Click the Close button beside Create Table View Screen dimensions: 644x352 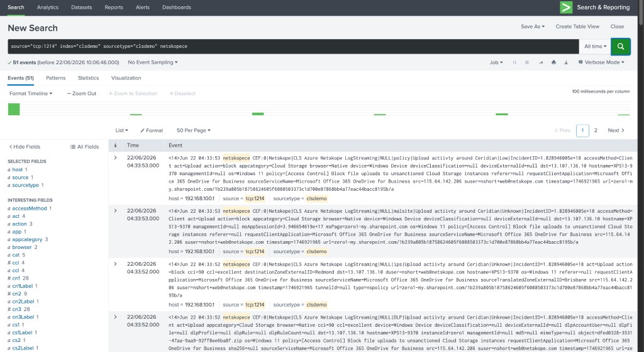click(x=617, y=26)
